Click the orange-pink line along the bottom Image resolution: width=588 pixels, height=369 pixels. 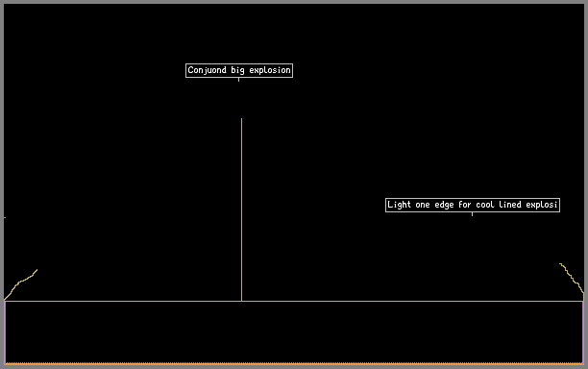point(294,363)
